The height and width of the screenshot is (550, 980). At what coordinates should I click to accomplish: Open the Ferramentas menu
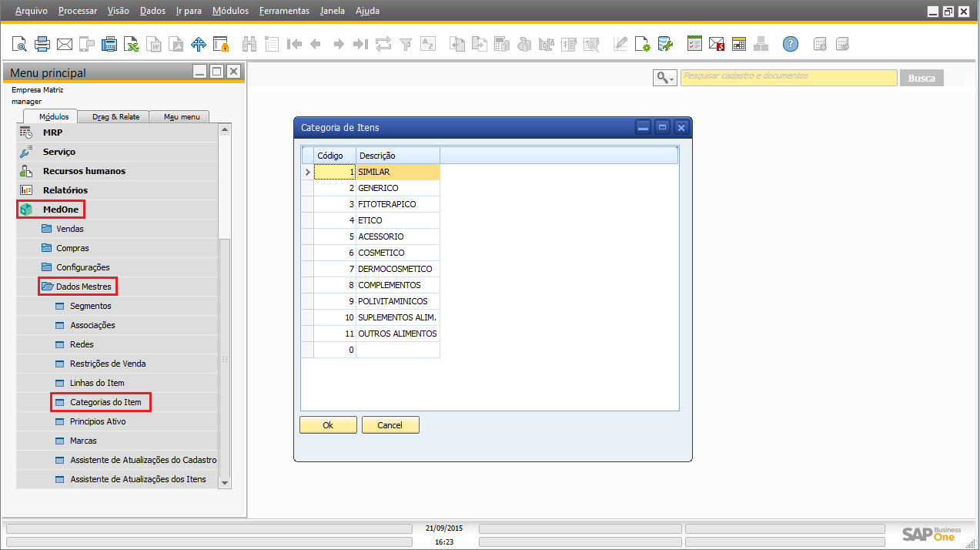(284, 11)
